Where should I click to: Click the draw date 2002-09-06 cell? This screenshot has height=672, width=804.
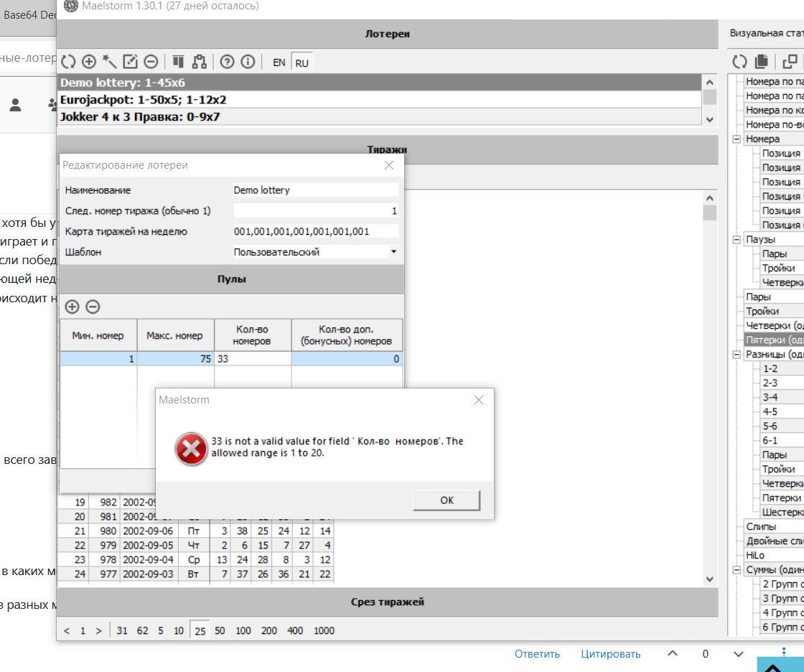[148, 531]
